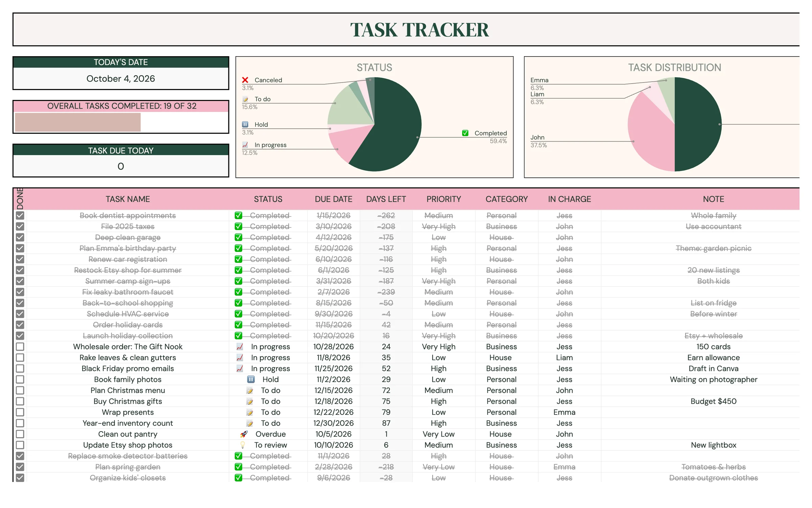The height and width of the screenshot is (508, 812).
Task: Click the green Completed checkmark legend icon
Action: pyautogui.click(x=465, y=133)
